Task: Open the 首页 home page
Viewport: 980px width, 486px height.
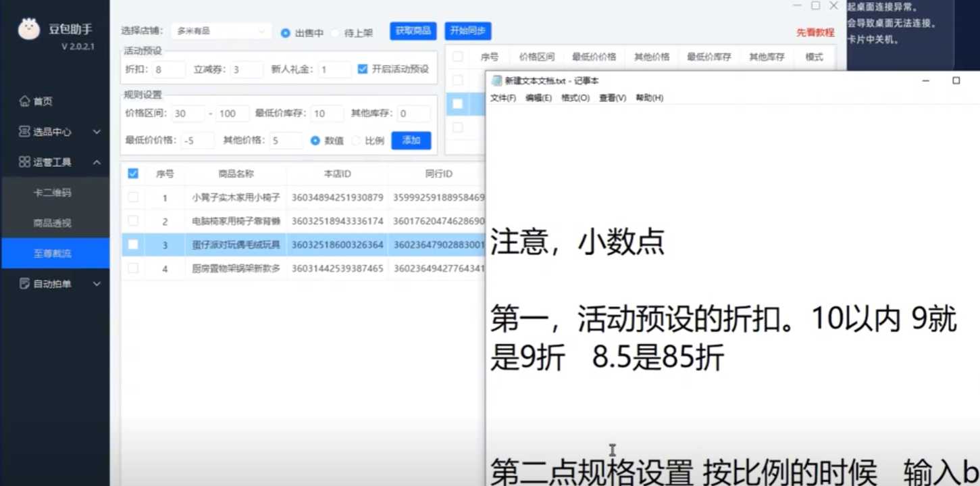Action: pos(42,101)
